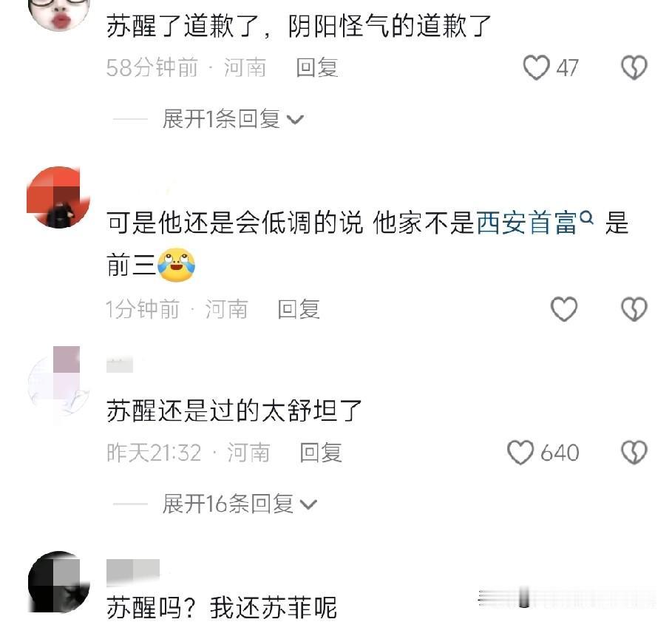
Task: Like the 西安首富 comment posted 1分钟前
Action: point(563,308)
